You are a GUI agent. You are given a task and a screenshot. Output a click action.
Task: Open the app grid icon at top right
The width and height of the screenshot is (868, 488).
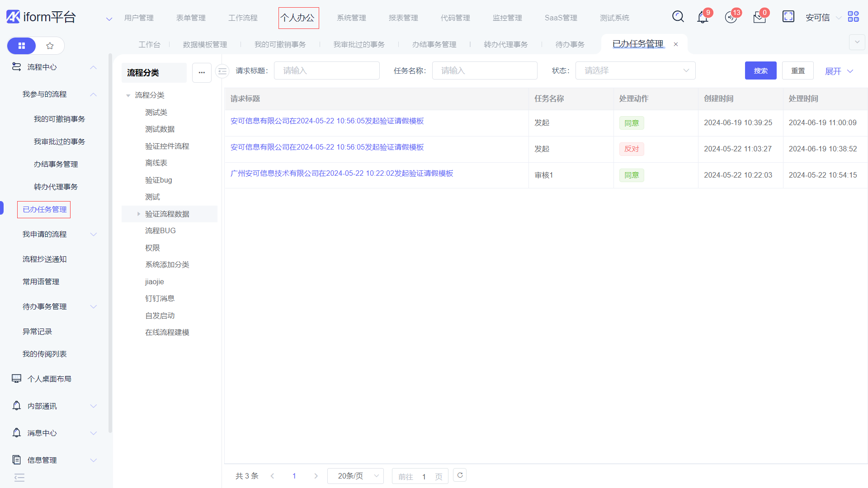pos(853,17)
